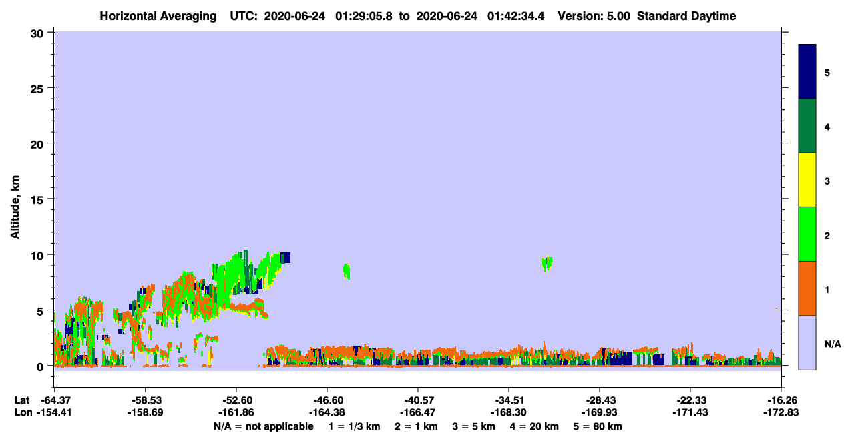
Task: Click 'Version: 5.00' in the title
Action: coord(595,16)
